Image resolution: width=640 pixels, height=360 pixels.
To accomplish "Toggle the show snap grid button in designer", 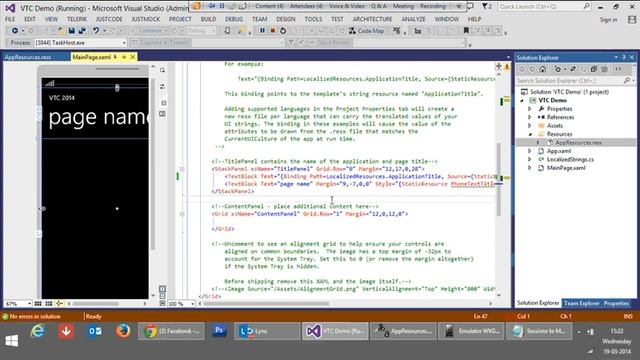I will tap(38, 304).
